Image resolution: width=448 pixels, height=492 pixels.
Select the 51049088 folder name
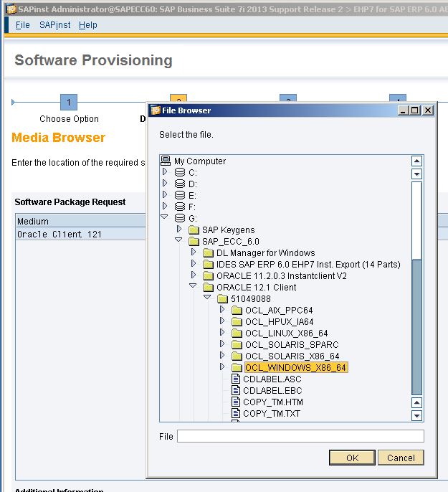coord(250,298)
